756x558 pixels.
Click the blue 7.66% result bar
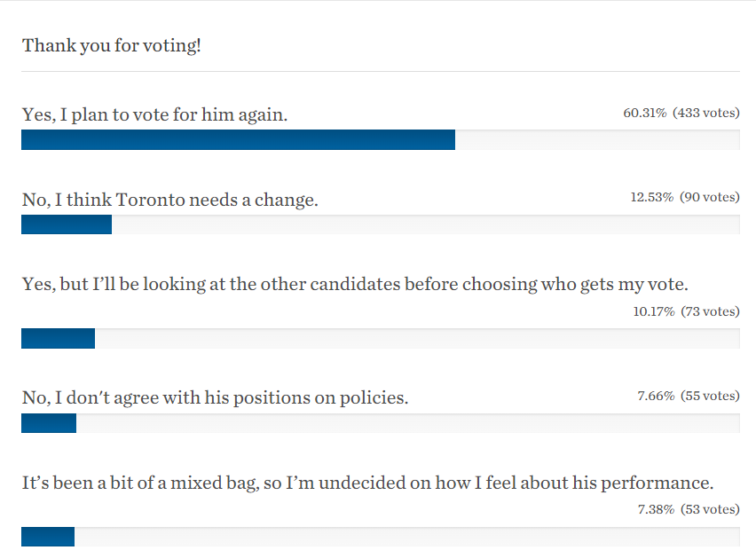pyautogui.click(x=49, y=423)
